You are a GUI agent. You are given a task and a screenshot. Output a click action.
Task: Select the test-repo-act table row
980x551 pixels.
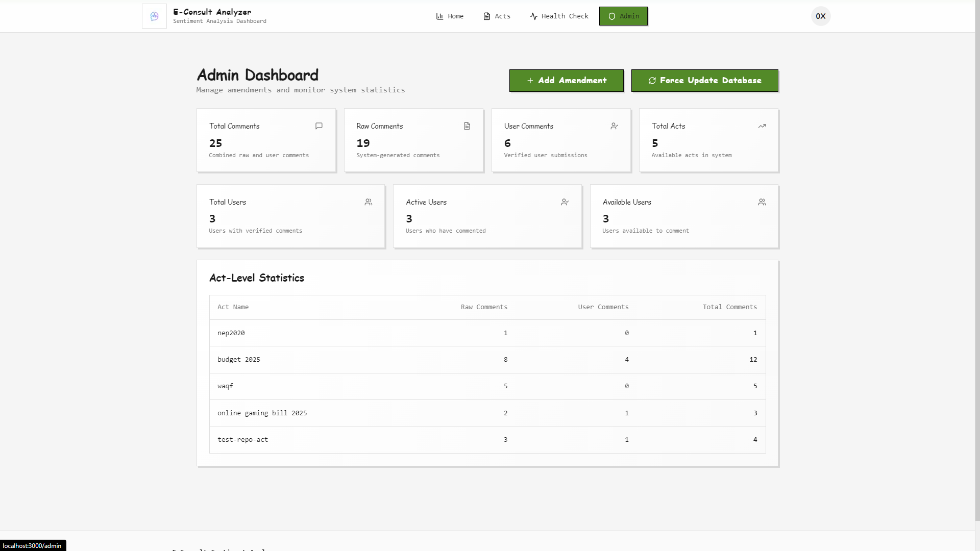tap(487, 439)
